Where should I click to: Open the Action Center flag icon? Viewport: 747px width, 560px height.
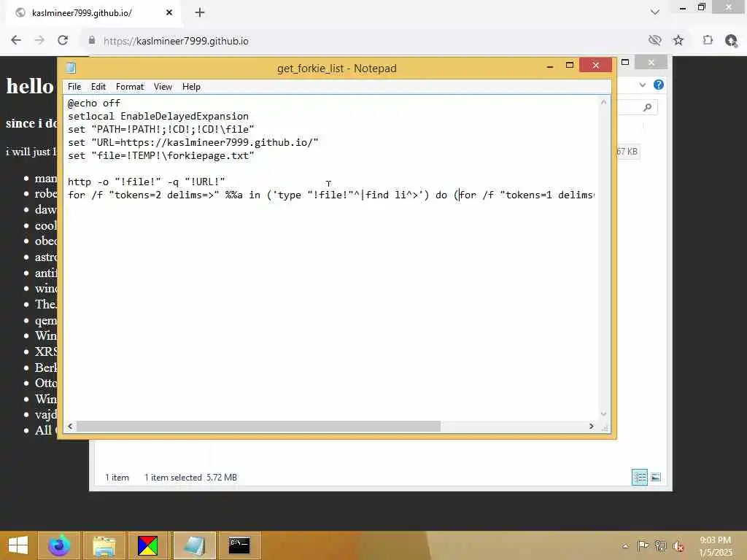tap(643, 545)
